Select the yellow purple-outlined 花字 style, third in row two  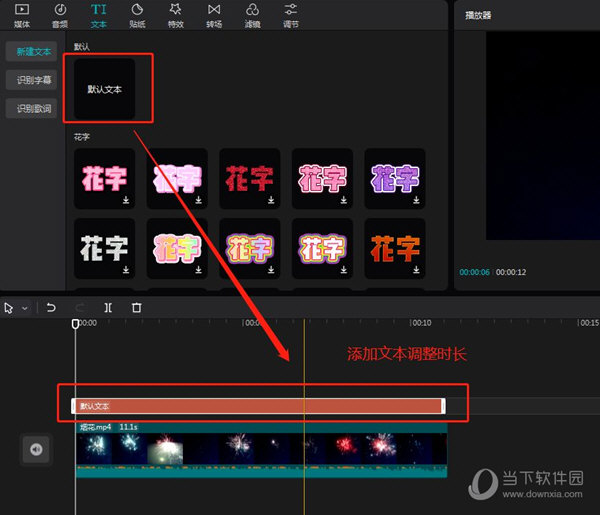(249, 249)
